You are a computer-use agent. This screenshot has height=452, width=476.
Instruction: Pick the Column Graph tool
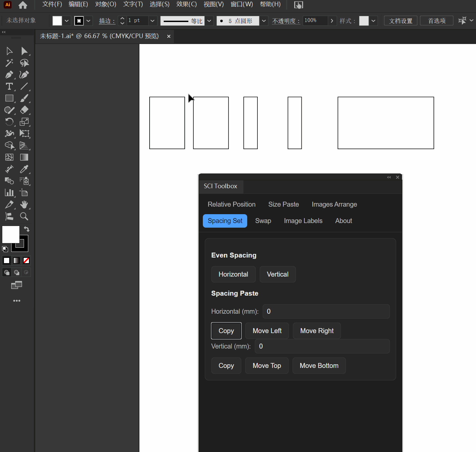(x=9, y=193)
